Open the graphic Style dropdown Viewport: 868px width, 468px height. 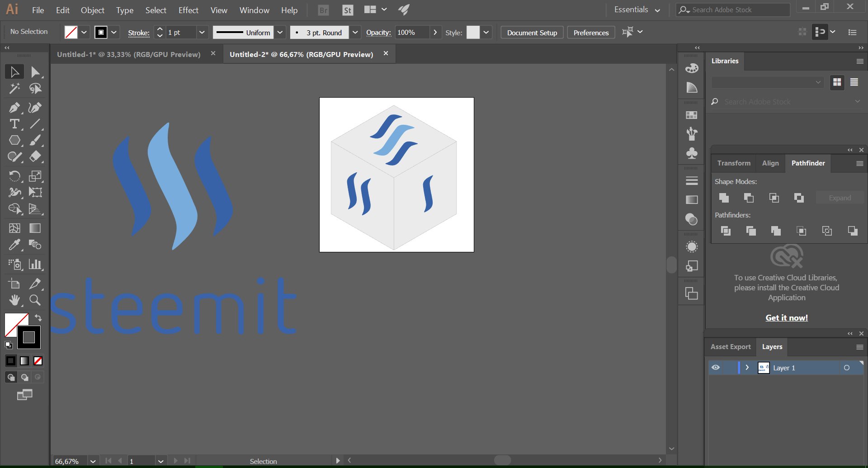pos(486,33)
